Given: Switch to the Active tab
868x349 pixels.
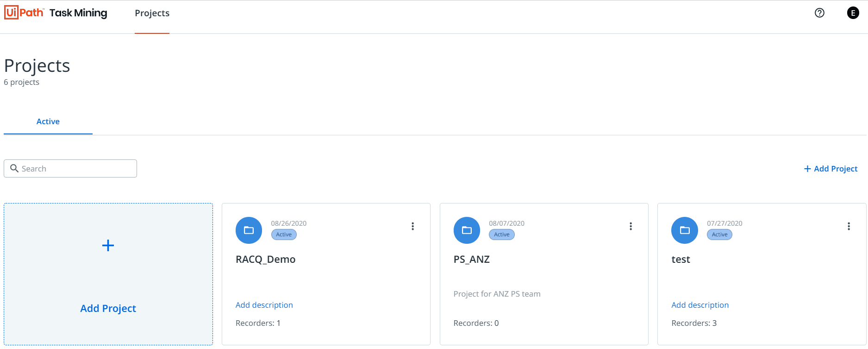Looking at the screenshot, I should click(x=48, y=121).
